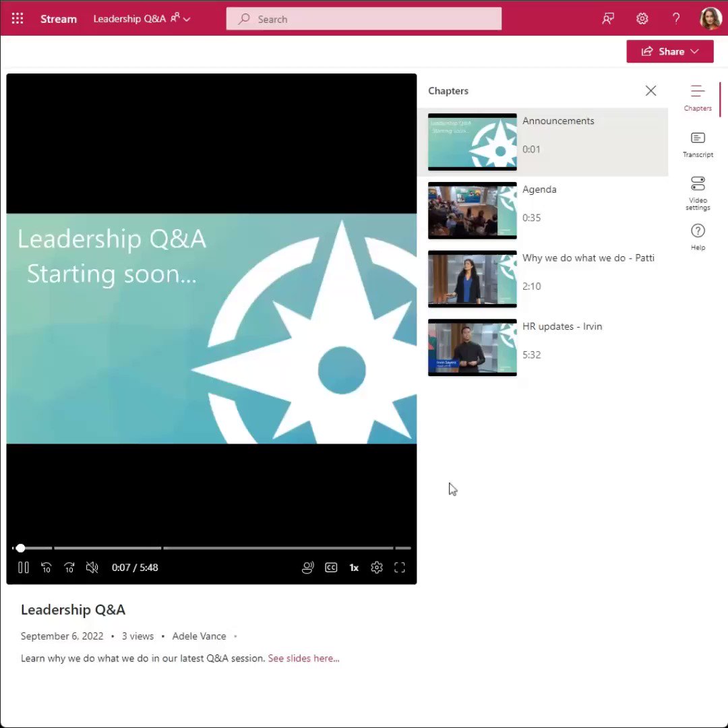Viewport: 728px width, 728px height.
Task: Enter fullscreen mode
Action: point(399,567)
